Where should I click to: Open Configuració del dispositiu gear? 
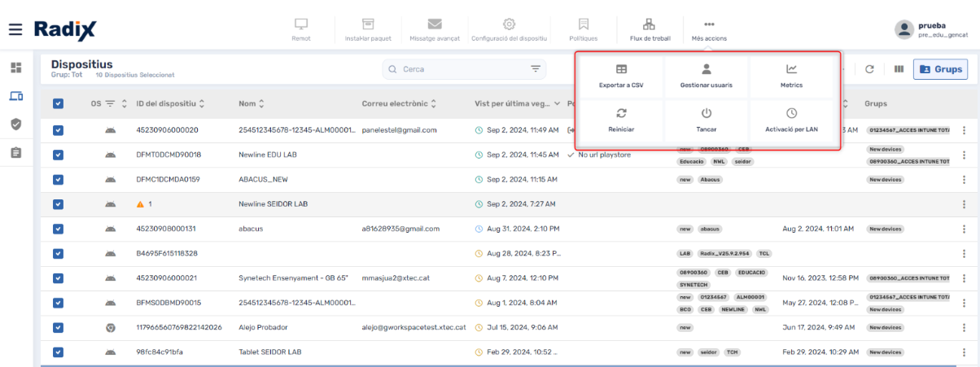(509, 24)
